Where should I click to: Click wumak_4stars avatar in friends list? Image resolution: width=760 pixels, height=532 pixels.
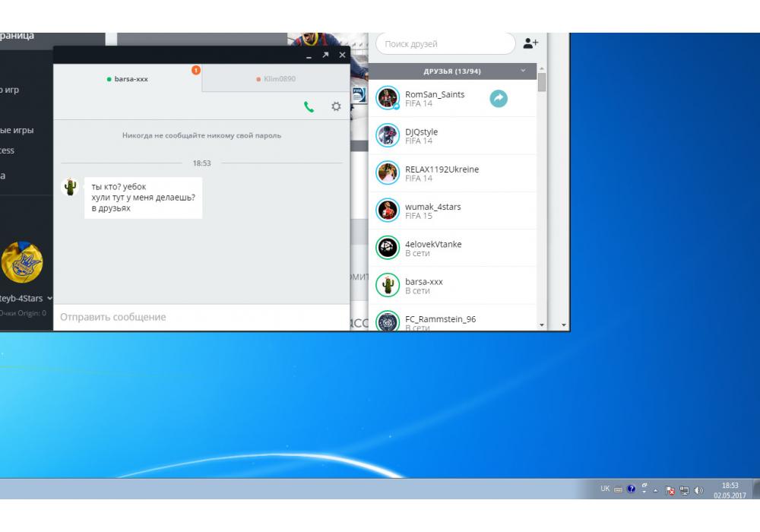388,211
